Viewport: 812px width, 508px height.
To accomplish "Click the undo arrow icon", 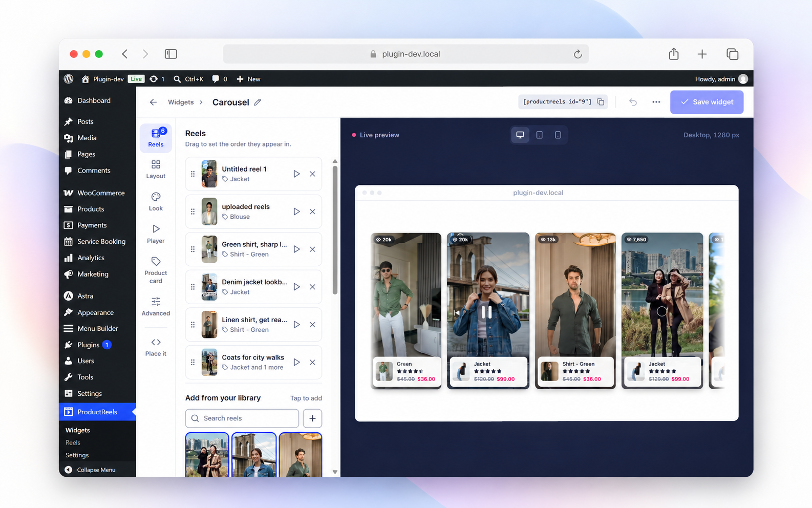I will point(633,102).
